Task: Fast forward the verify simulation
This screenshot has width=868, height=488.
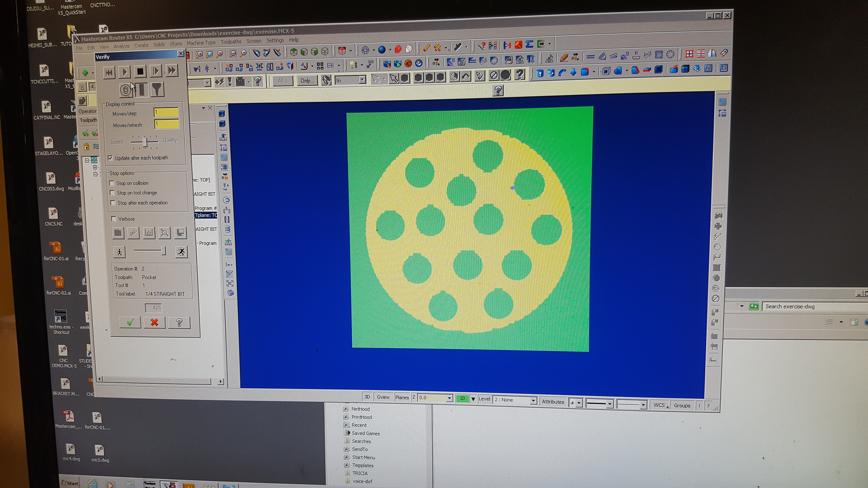Action: [172, 71]
